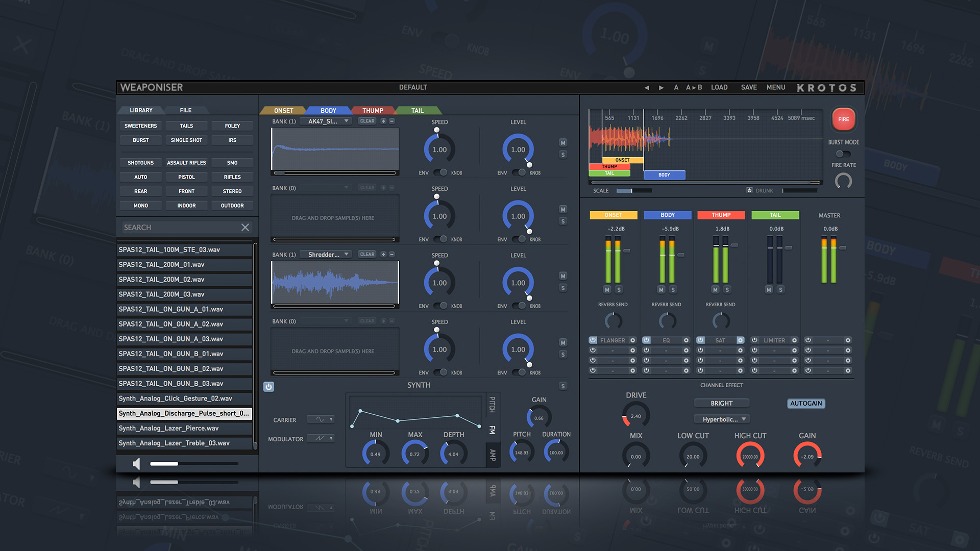980x551 pixels.
Task: Remove a sample from the Shredder bank with minus
Action: (392, 254)
